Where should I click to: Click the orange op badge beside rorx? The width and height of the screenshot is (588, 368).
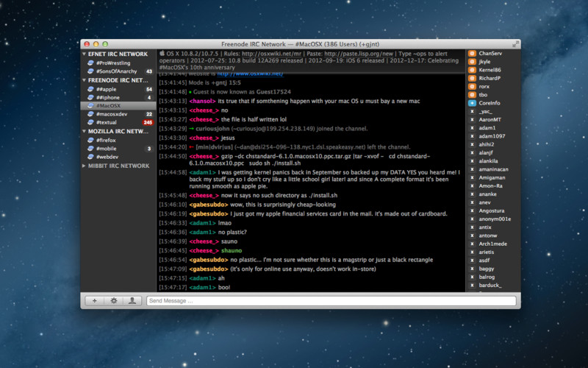[x=472, y=86]
